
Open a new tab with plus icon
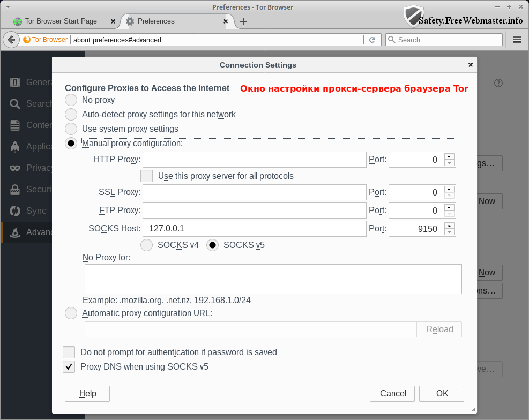pos(243,21)
